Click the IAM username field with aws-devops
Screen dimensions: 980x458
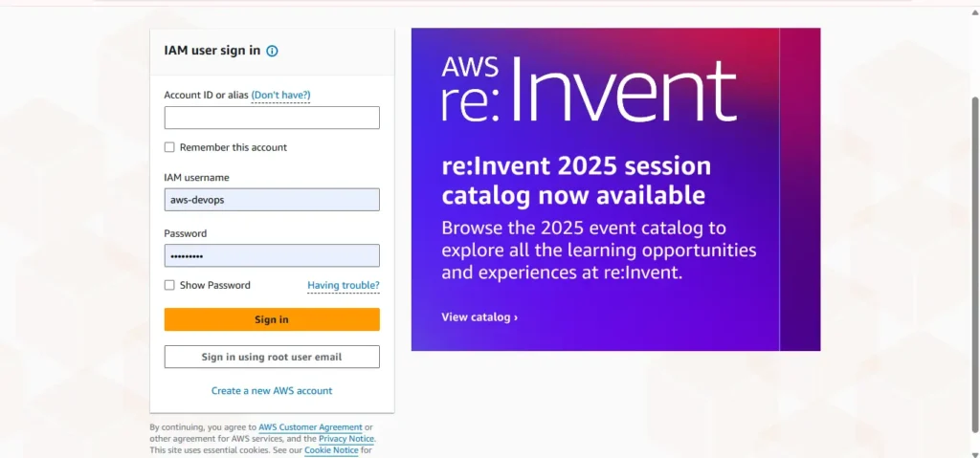[272, 200]
